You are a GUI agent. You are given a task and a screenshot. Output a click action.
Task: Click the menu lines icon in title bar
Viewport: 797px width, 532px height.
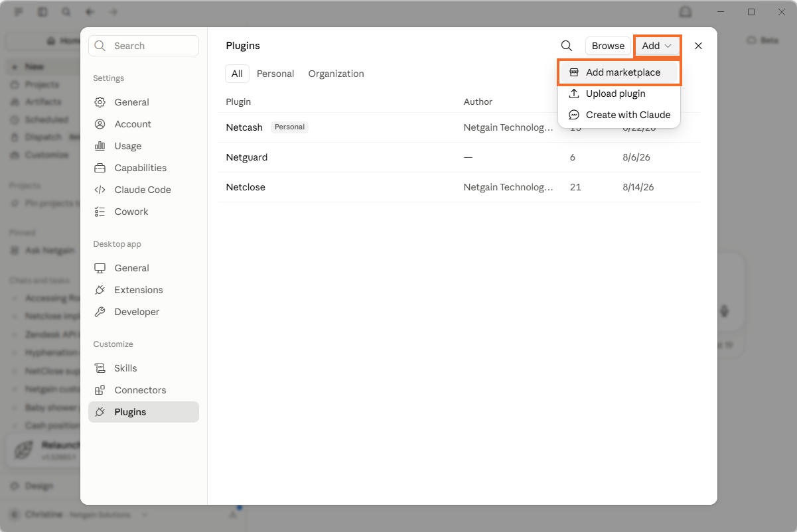[x=19, y=12]
